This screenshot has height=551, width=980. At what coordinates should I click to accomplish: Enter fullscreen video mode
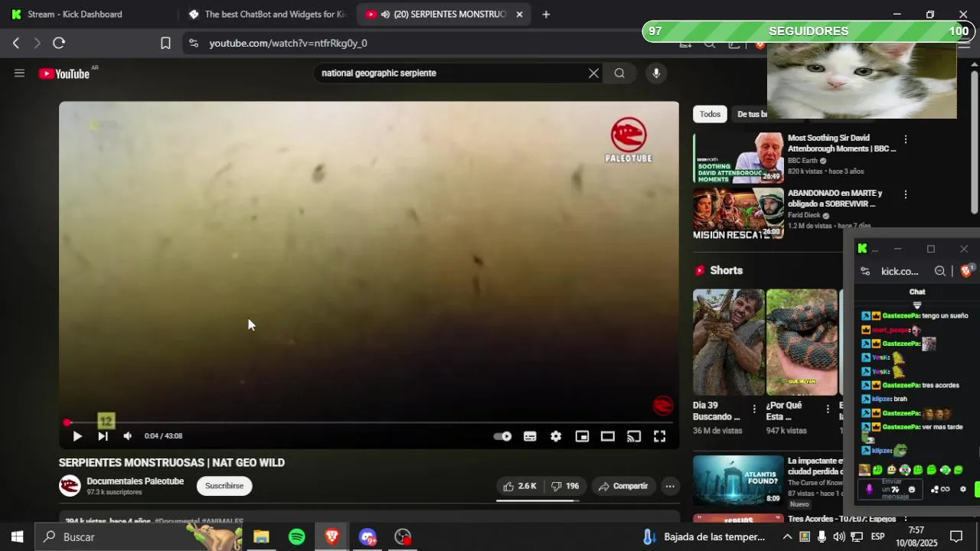(659, 436)
